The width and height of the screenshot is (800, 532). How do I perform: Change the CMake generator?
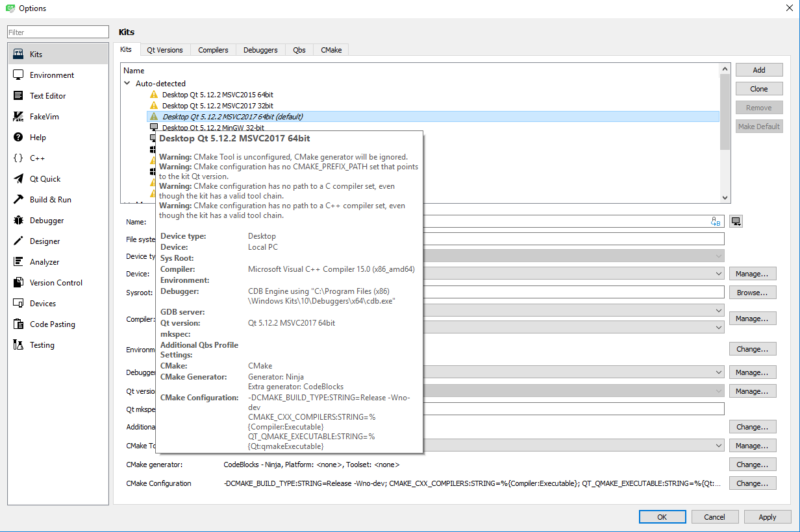tap(753, 465)
